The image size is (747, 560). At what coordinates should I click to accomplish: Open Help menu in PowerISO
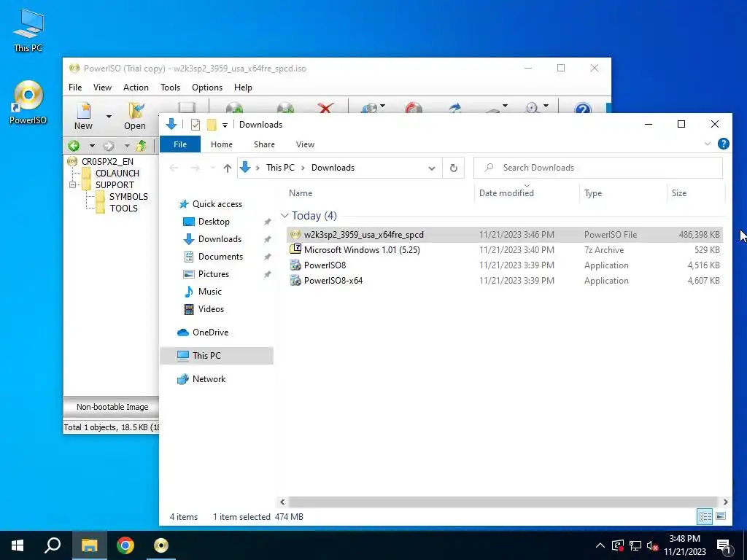243,87
